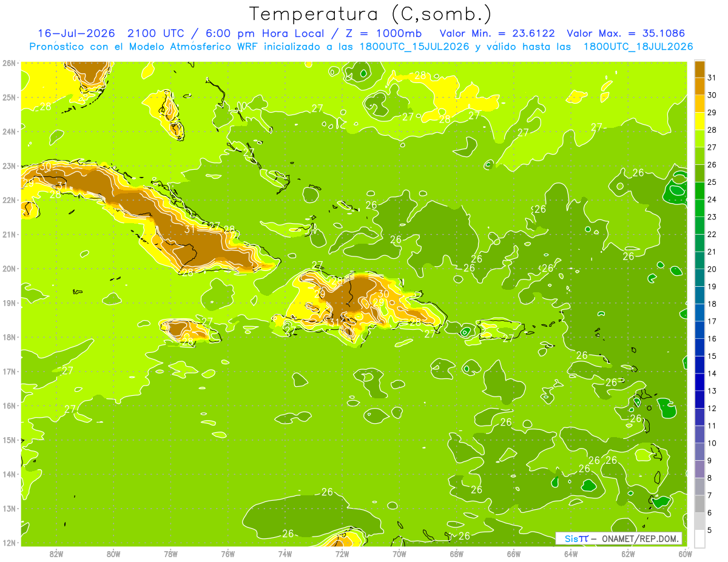728x562 pixels.
Task: Click the '18N' latitude axis label
Action: pyautogui.click(x=8, y=337)
